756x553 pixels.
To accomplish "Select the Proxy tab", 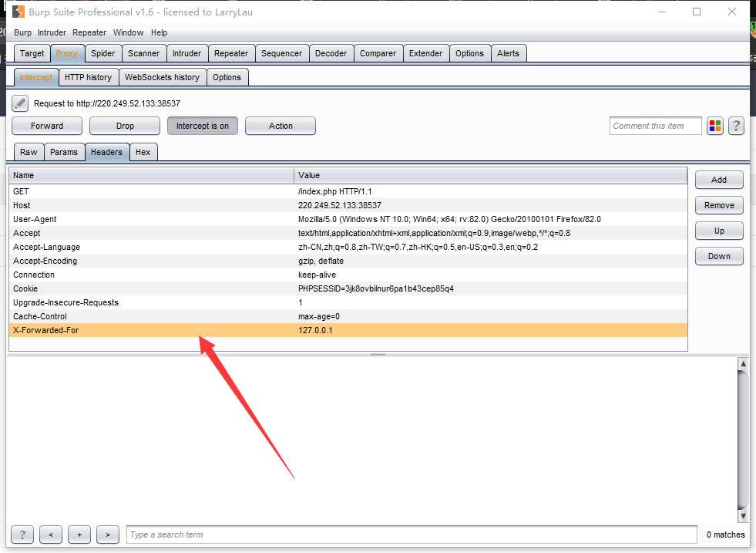I will (x=67, y=53).
